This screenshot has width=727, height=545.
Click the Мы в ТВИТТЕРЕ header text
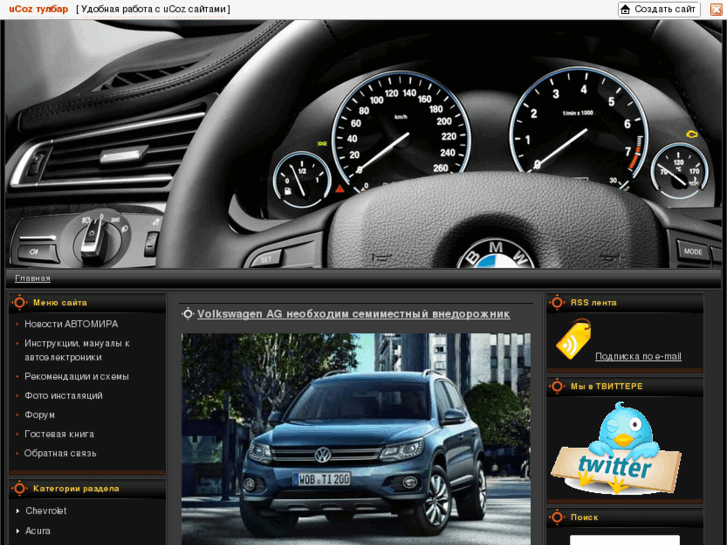[606, 386]
